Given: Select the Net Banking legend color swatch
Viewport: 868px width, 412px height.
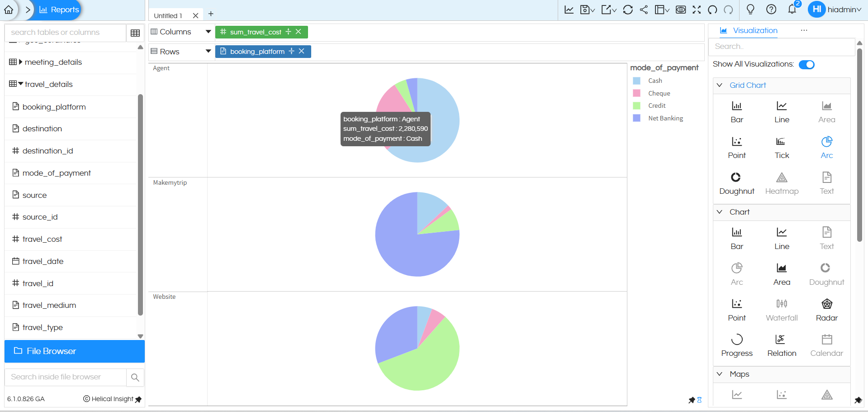Looking at the screenshot, I should (x=637, y=118).
